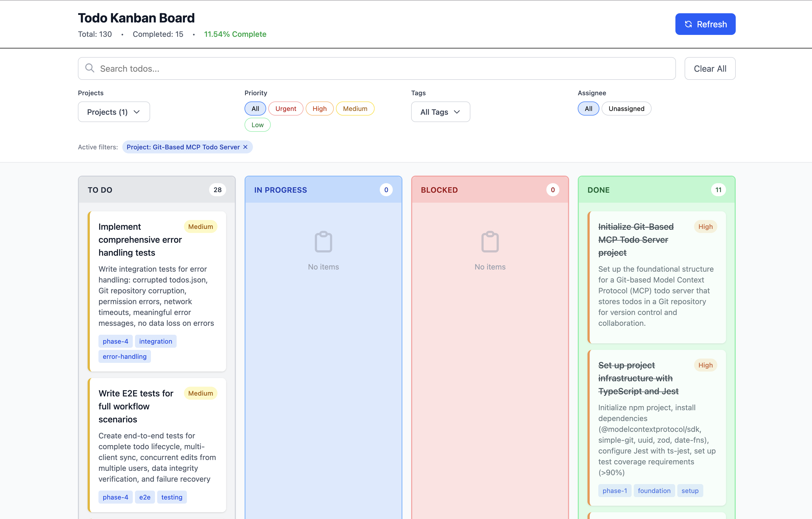Click the clipboard icon in In Progress column
The height and width of the screenshot is (519, 812).
tap(324, 242)
